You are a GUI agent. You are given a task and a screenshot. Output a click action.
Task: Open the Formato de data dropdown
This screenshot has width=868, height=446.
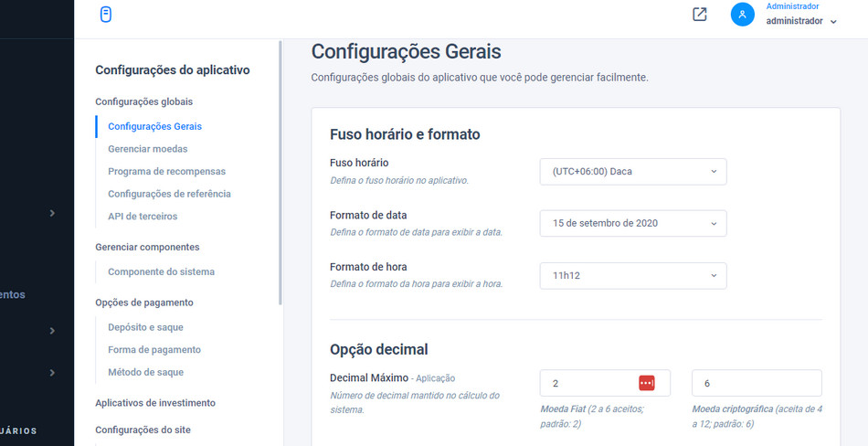(633, 223)
